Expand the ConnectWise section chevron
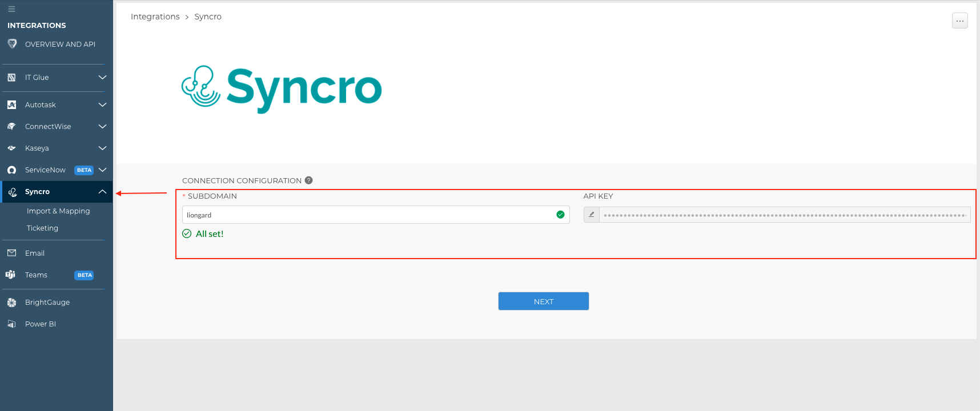980x411 pixels. [102, 127]
